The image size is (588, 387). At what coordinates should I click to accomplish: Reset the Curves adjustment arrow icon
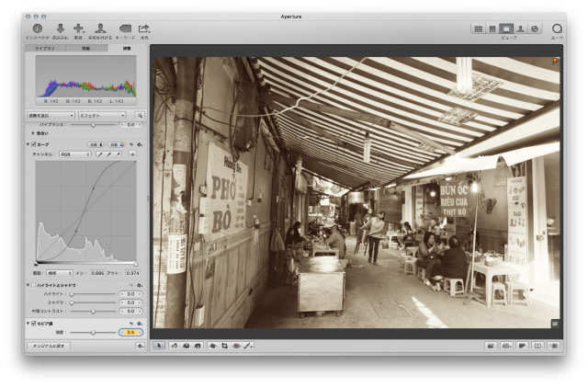point(131,144)
